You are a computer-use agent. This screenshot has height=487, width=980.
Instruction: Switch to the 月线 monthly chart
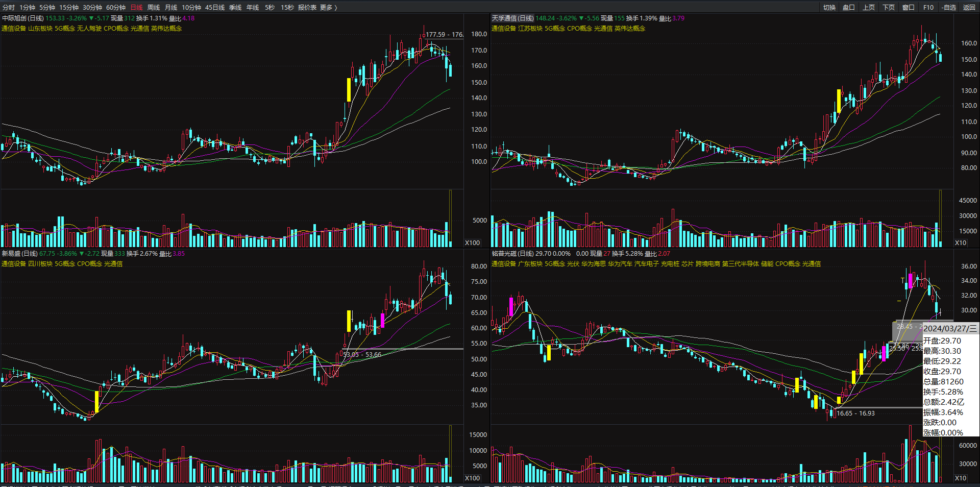tap(171, 7)
